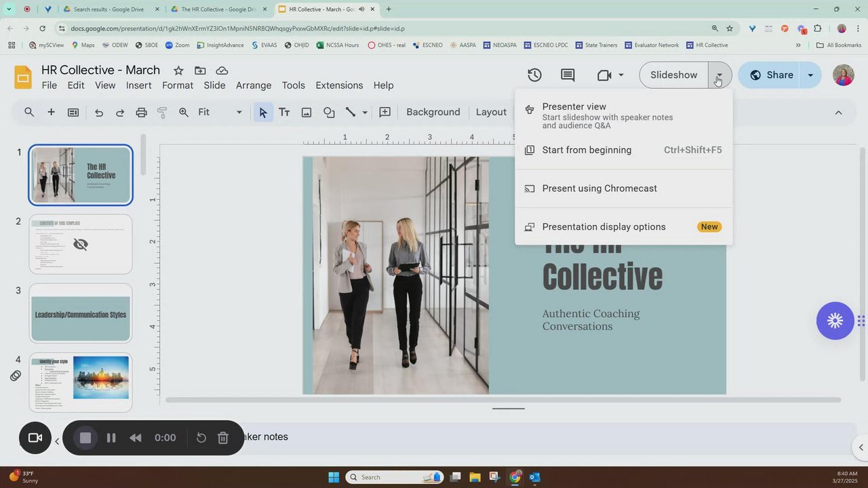Select slide 3 Leadership/Communication Styles thumbnail

(81, 314)
